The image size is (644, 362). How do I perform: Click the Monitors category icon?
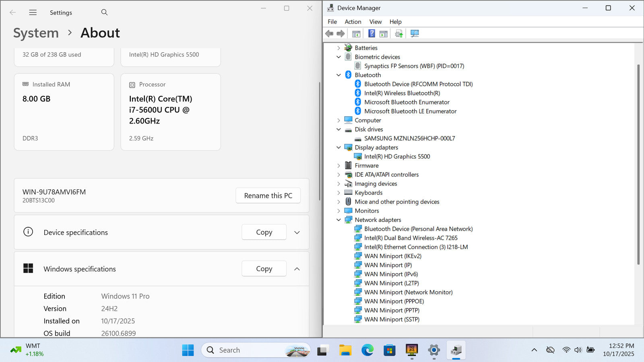click(x=348, y=211)
